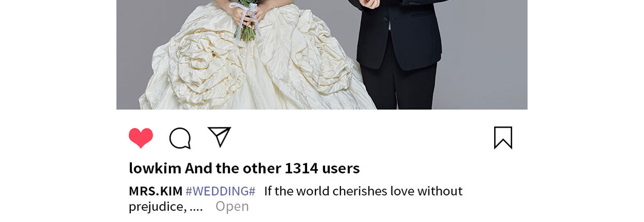Tap the flower bouquet in the photo
Image resolution: width=644 pixels, height=222 pixels.
[246, 20]
